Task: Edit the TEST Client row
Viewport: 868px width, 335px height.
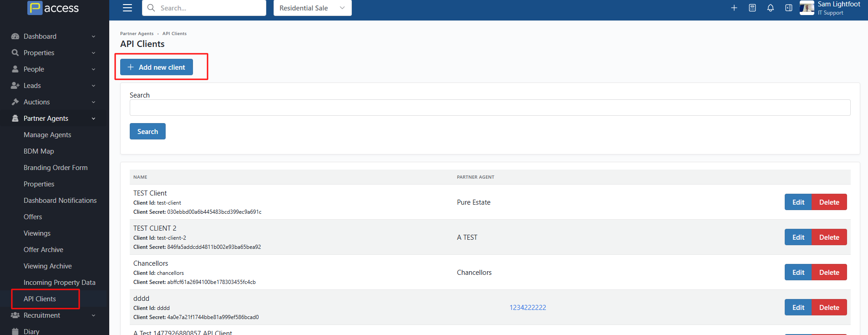Action: coord(798,202)
